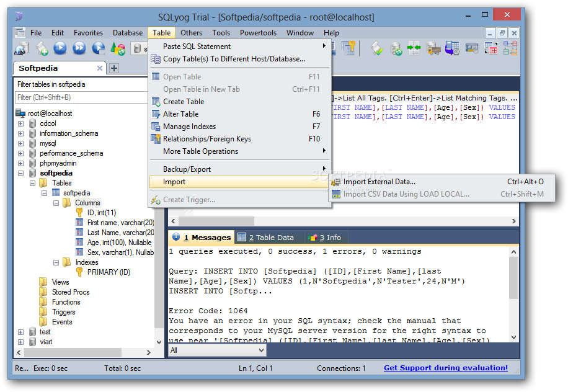This screenshot has height=392, width=568.
Task: Click the table with key toolbar icon
Action: point(348,48)
